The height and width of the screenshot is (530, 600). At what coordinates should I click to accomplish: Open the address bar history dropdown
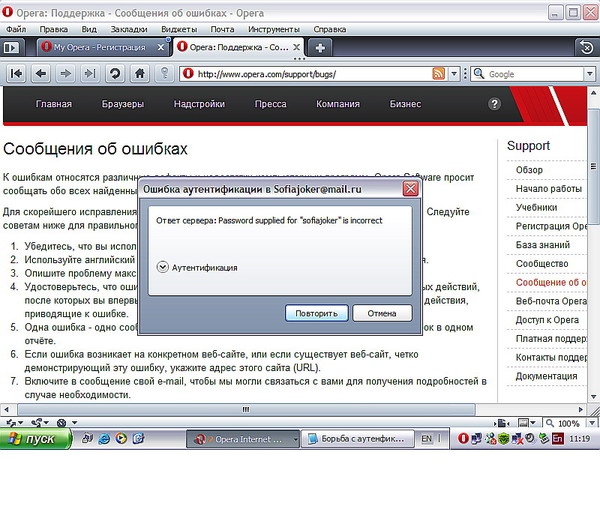(454, 73)
